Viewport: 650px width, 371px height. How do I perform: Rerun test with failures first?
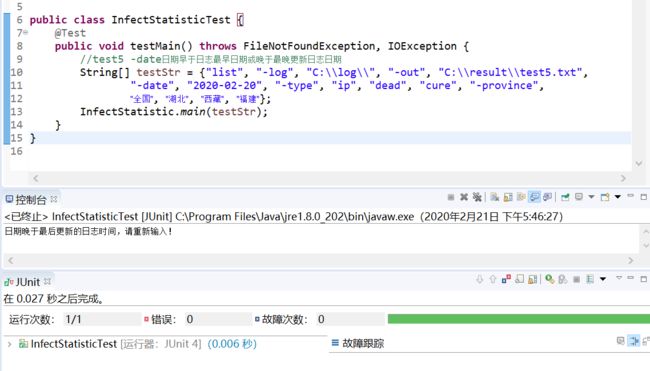[563, 279]
